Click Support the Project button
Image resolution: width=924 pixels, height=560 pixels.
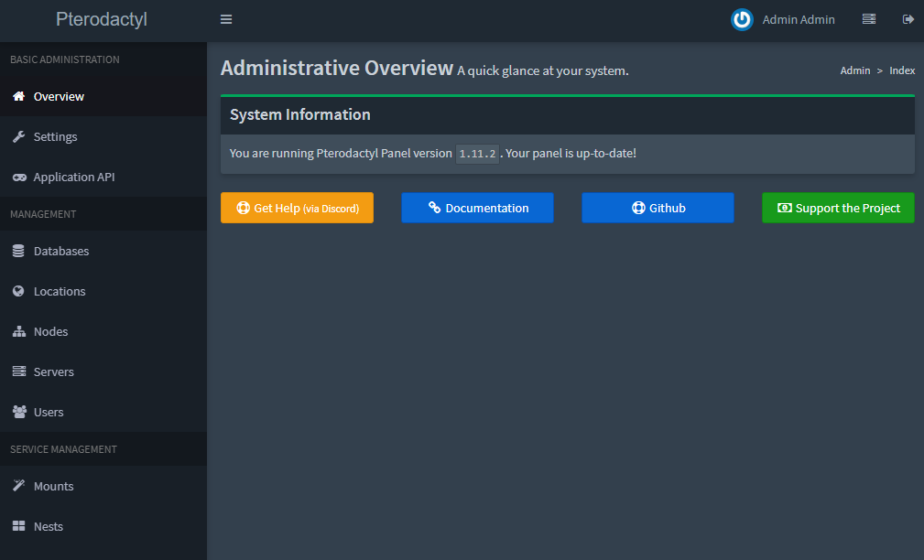tap(838, 208)
